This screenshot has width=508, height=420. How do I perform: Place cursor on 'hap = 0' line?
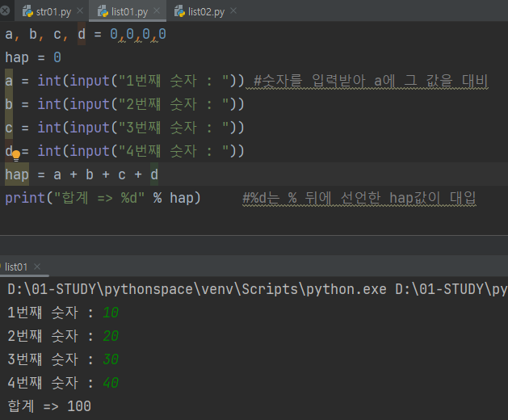pos(33,57)
